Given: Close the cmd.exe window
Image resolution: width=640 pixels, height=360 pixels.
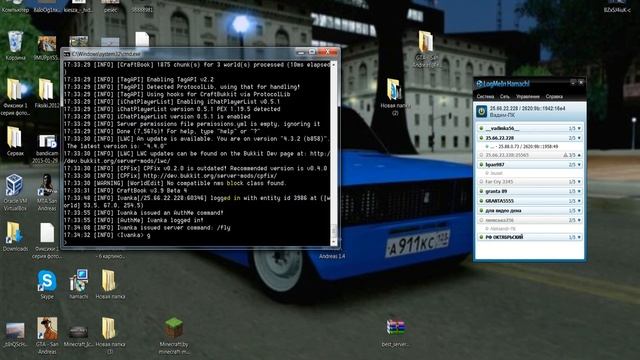Looking at the screenshot, I should click(328, 52).
